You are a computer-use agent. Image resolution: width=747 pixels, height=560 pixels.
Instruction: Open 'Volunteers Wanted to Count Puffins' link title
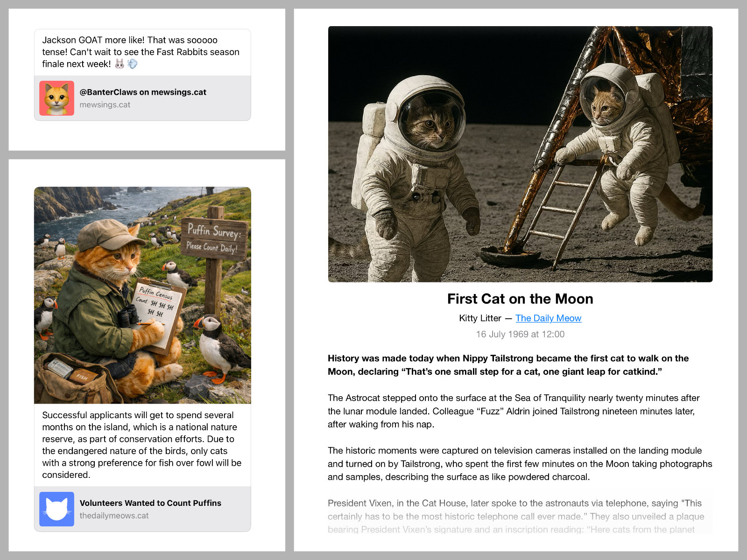150,503
